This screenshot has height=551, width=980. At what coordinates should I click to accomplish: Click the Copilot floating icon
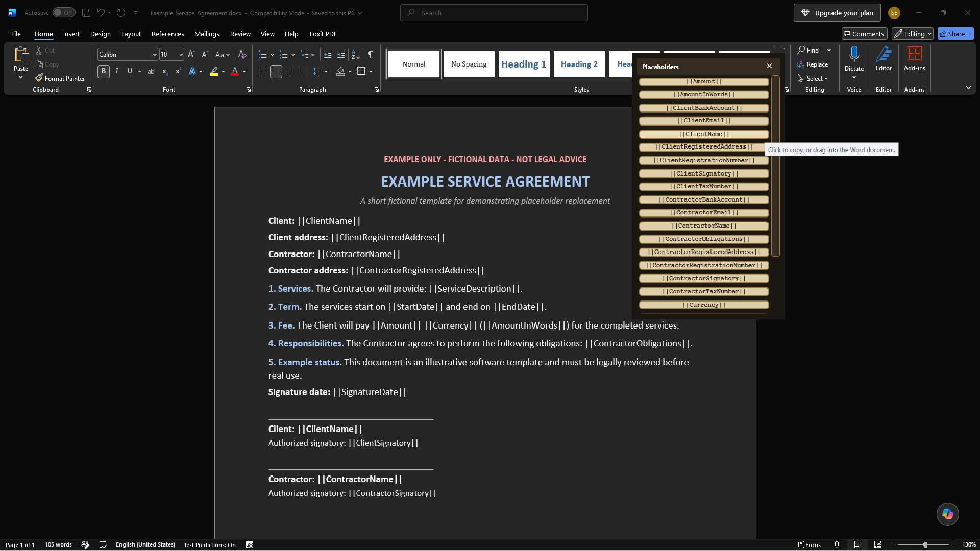point(948,514)
